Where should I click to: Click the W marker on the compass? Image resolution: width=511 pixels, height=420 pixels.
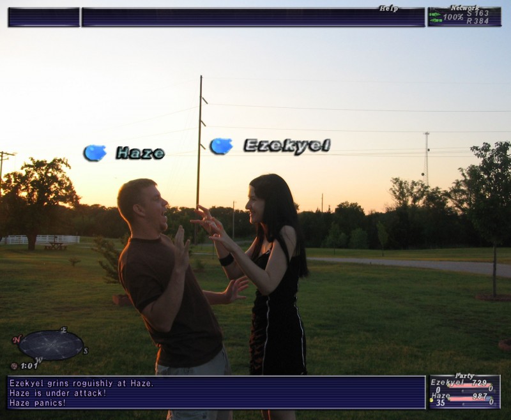pyautogui.click(x=39, y=360)
